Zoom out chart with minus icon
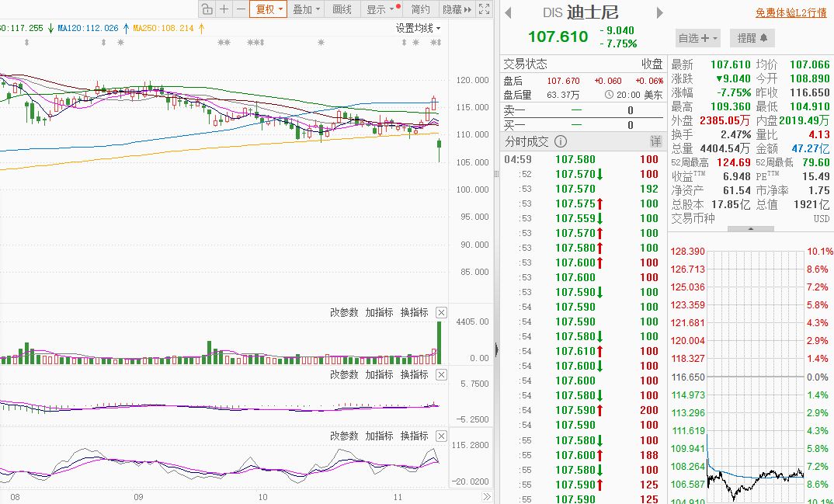 tap(241, 9)
